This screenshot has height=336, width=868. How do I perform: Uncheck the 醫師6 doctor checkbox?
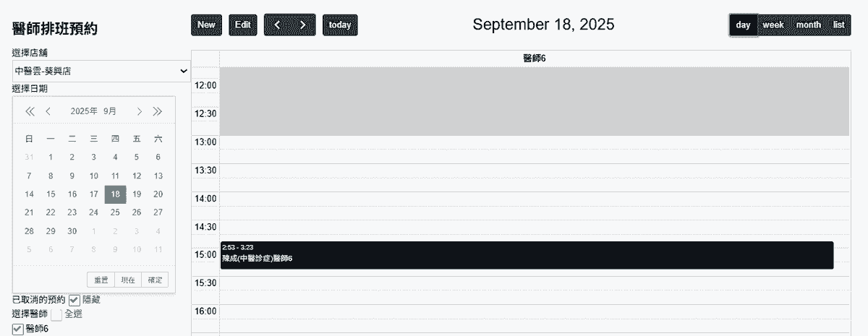pyautogui.click(x=18, y=329)
